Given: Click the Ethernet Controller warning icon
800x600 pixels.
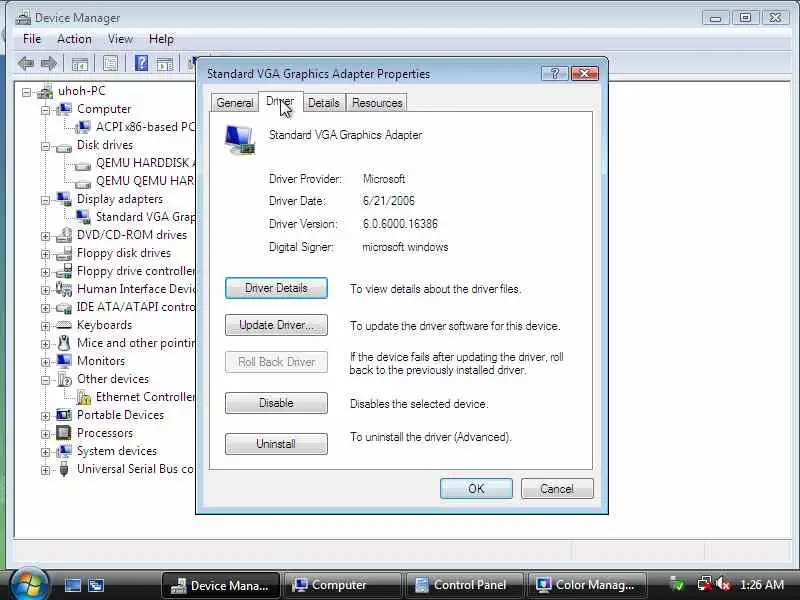Looking at the screenshot, I should (x=83, y=397).
